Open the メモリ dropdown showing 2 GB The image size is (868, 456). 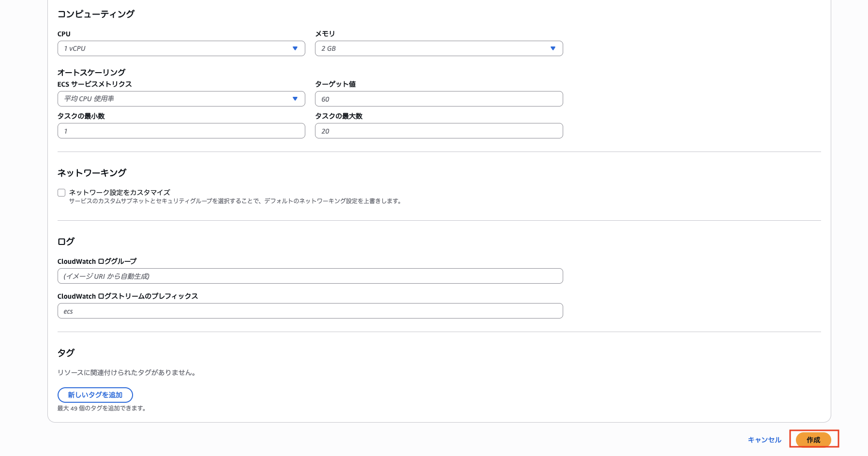click(439, 48)
